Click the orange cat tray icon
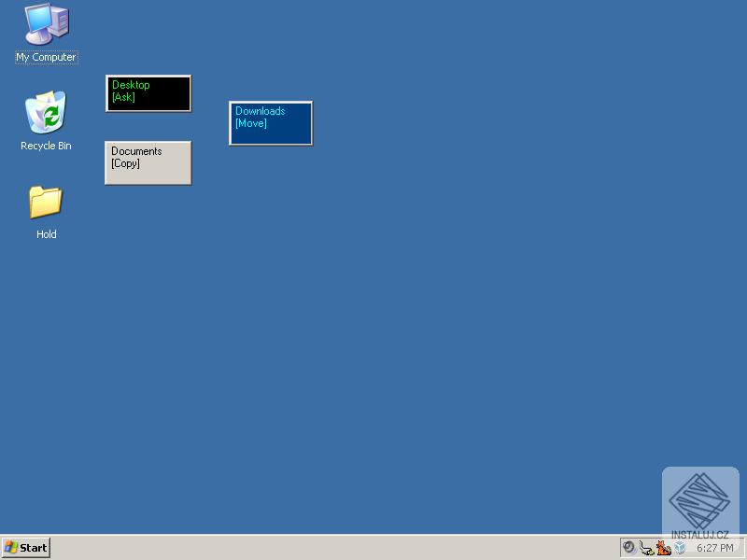 663,548
